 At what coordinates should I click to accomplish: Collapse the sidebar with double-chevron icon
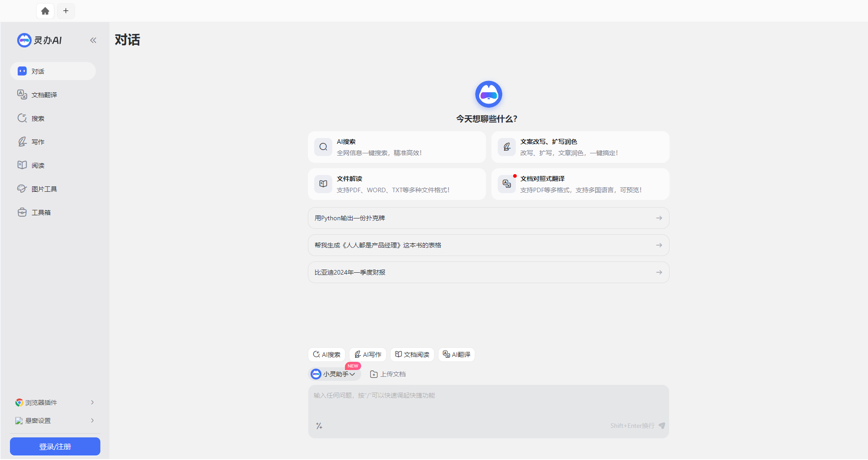[x=93, y=40]
